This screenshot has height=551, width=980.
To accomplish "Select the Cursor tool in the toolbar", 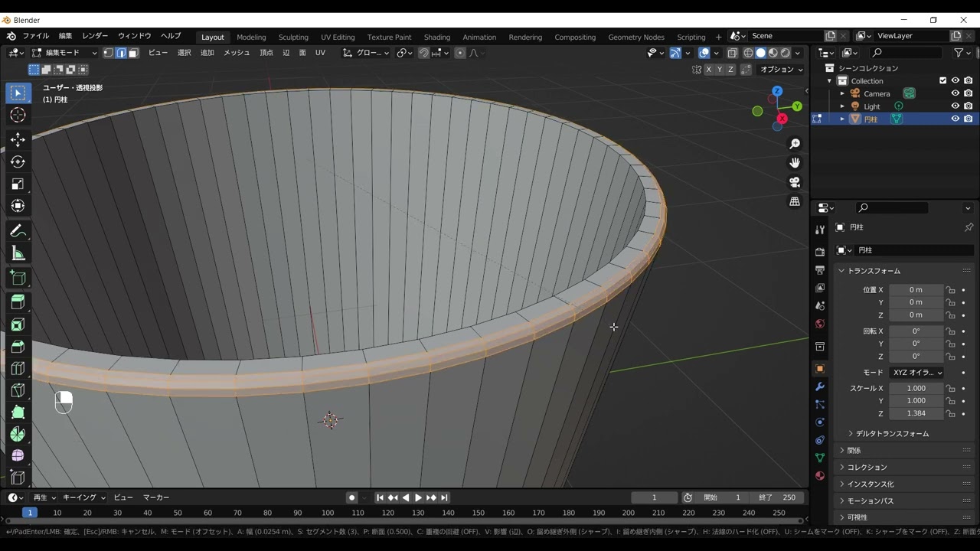I will point(18,116).
